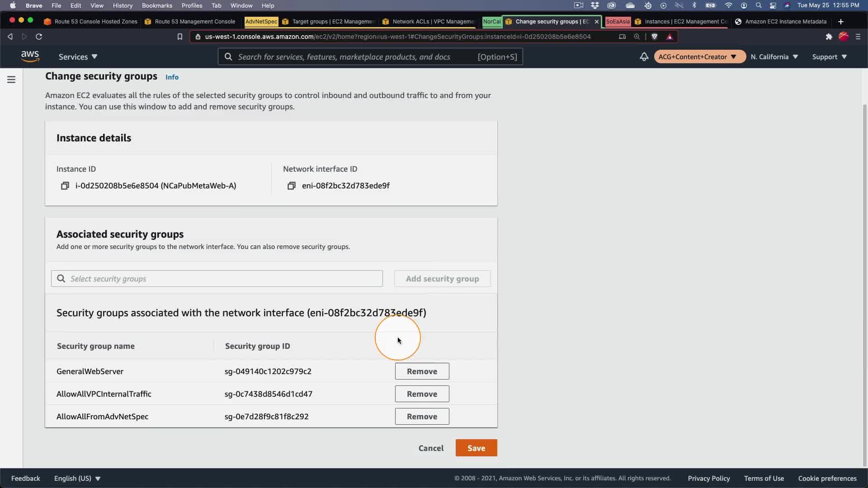Go to the AWS logo home
Image resolution: width=868 pixels, height=488 pixels.
tap(30, 56)
